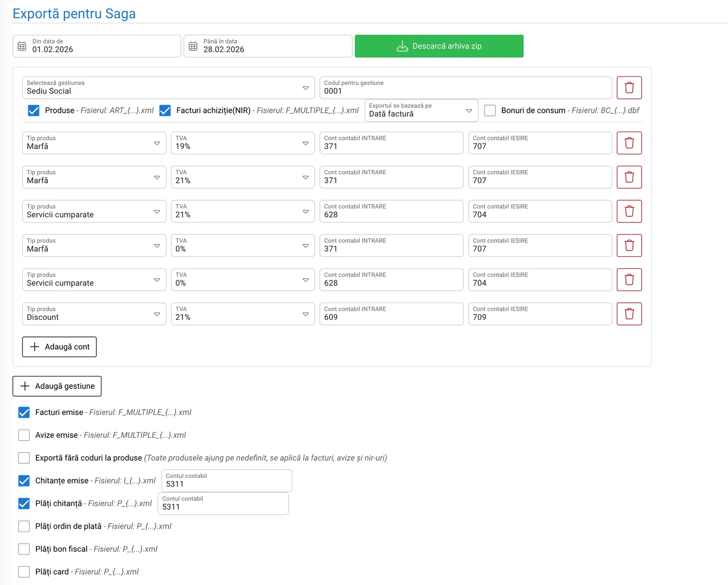Screen dimensions: 728x585
Task: Click the calendar icon beside Până în data
Action: (x=193, y=46)
